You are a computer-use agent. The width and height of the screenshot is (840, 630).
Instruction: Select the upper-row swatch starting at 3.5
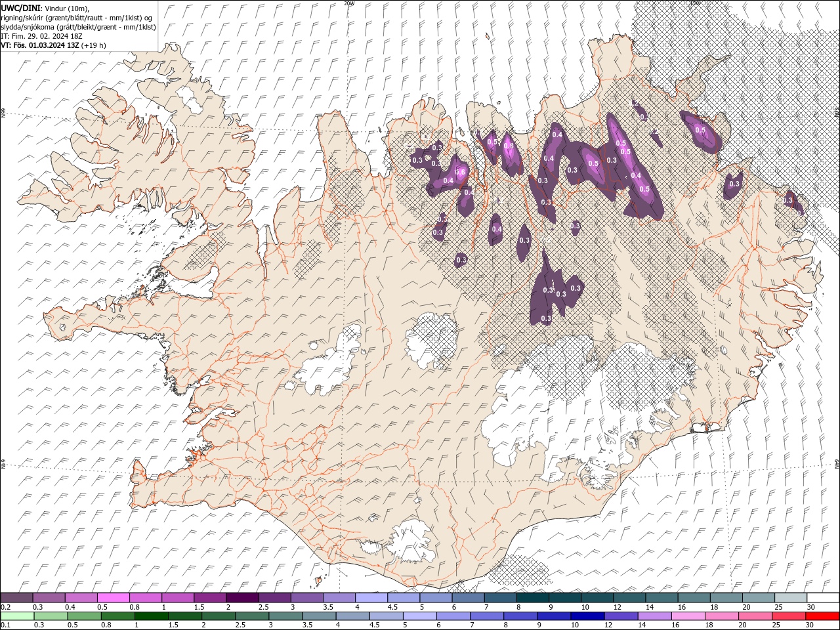click(x=339, y=598)
